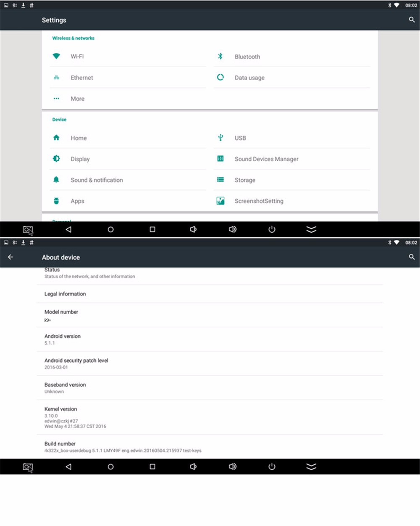Open Sound & notification settings
The width and height of the screenshot is (420, 526).
pos(97,180)
